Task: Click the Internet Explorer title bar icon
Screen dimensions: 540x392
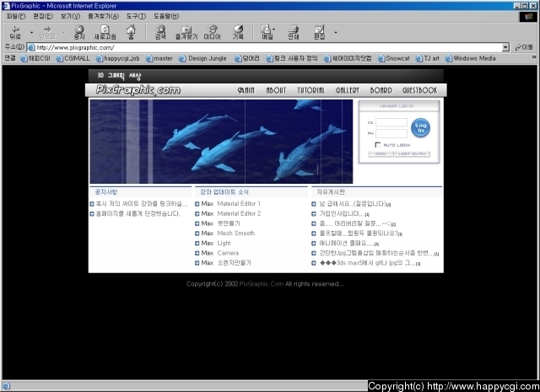Action: [x=6, y=6]
